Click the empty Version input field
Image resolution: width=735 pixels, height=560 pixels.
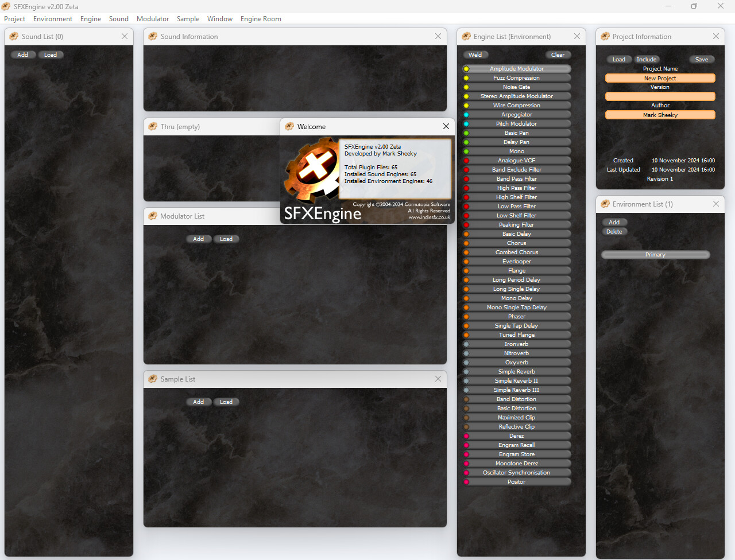(x=660, y=96)
